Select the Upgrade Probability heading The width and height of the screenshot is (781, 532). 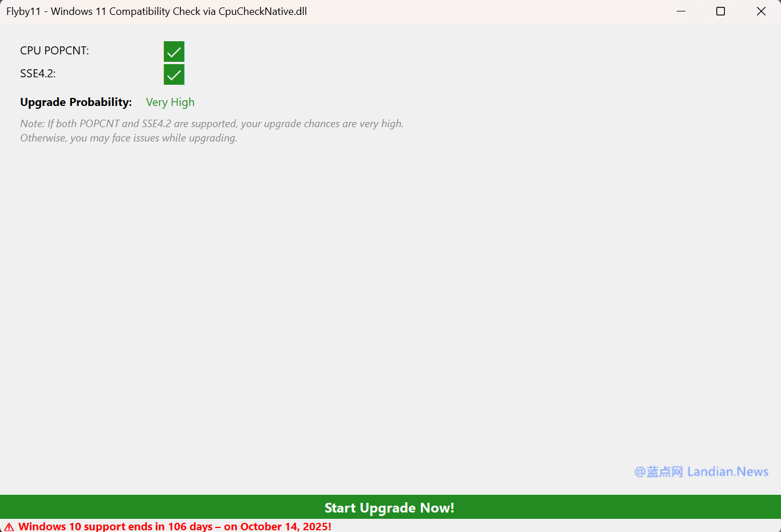[x=76, y=103]
